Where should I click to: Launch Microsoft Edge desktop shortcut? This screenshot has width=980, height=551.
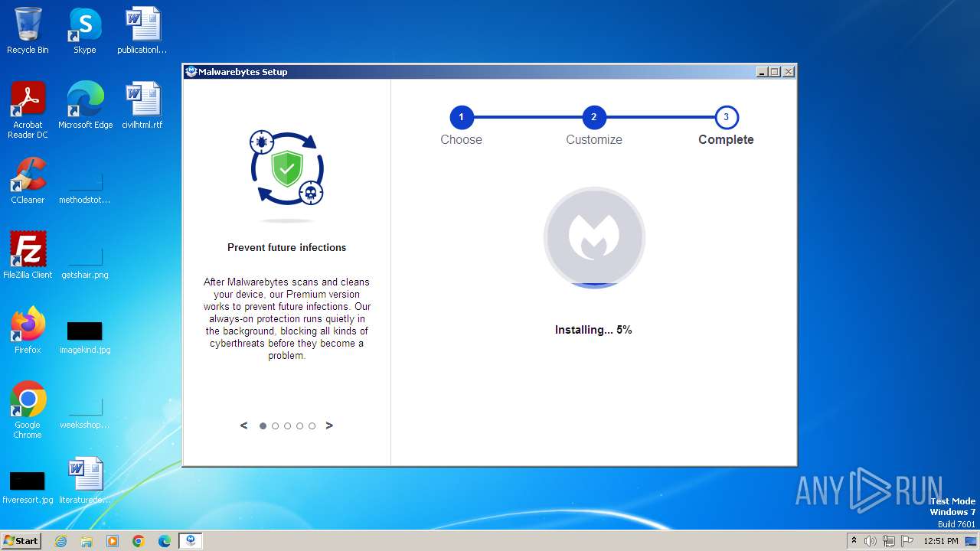[x=85, y=105]
